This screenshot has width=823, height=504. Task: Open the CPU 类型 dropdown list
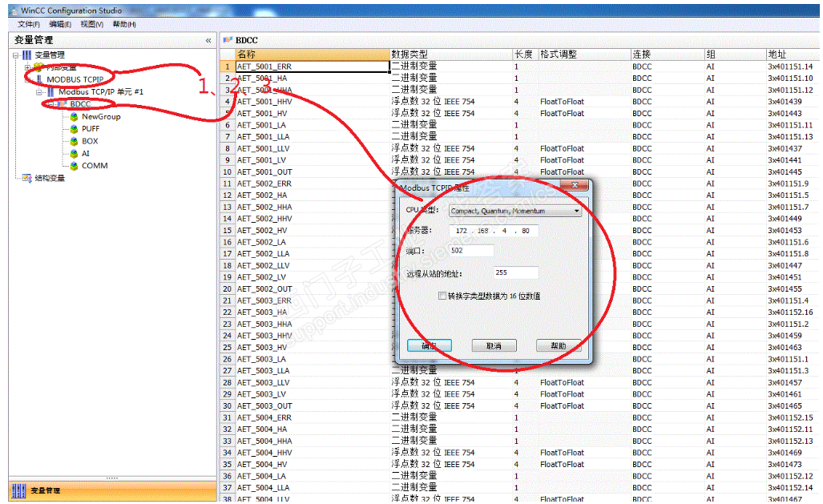[x=576, y=211]
